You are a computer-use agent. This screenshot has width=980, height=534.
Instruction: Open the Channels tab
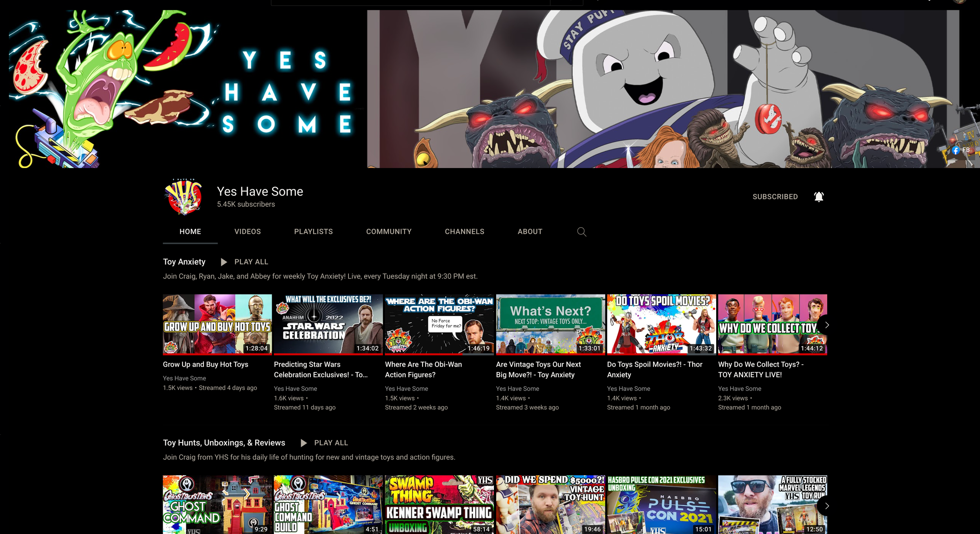[464, 232]
